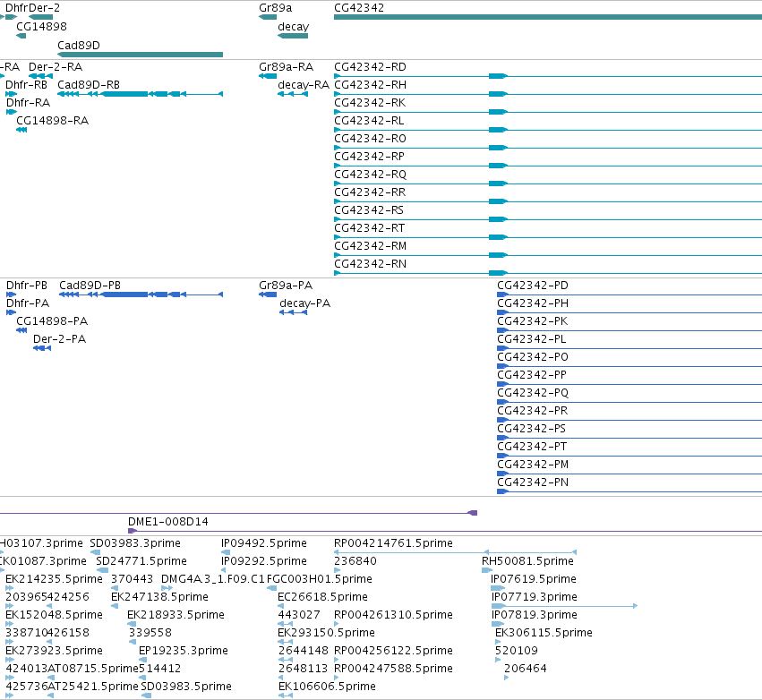The width and height of the screenshot is (762, 700).
Task: Click EST SD24771.5prime
Action: coord(141,561)
